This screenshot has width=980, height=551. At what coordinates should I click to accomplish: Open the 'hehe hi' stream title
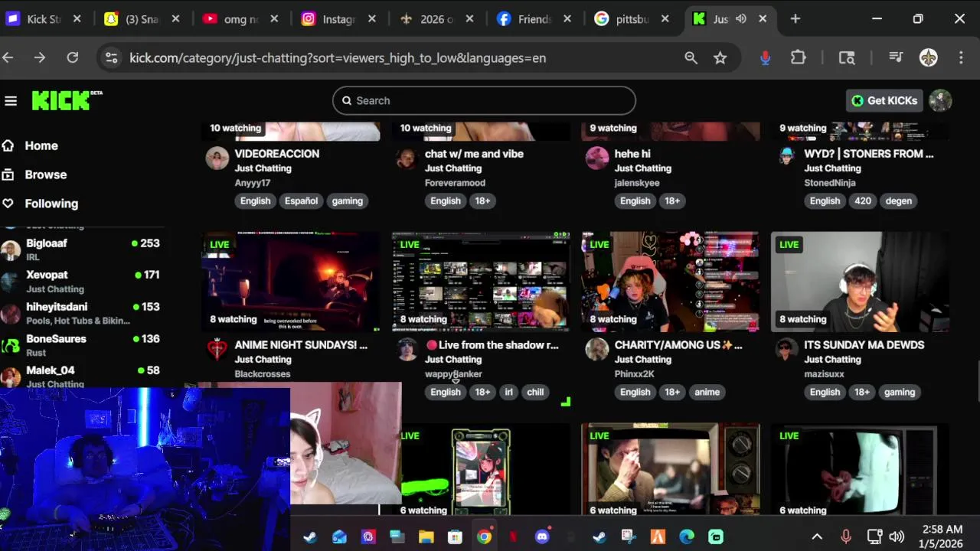632,154
